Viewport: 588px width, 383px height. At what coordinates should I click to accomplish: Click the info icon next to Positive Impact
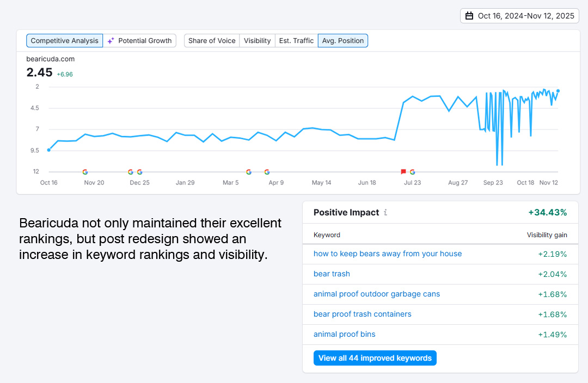[x=385, y=213]
